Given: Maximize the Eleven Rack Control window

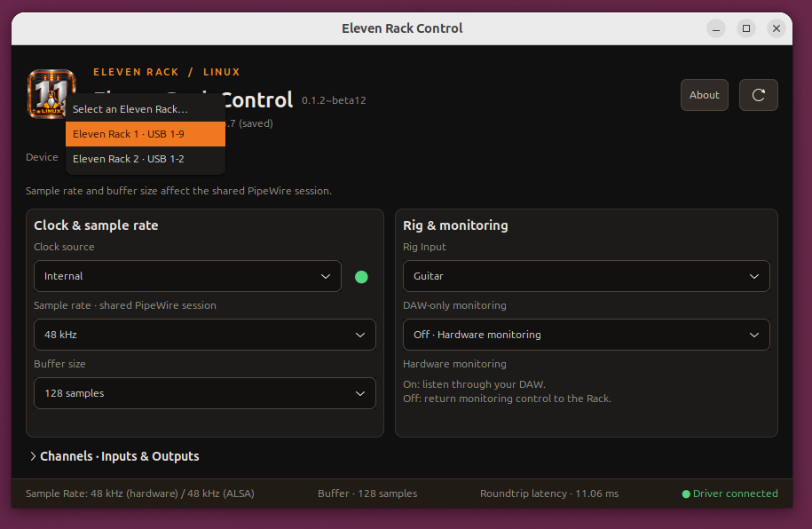Looking at the screenshot, I should click(745, 28).
